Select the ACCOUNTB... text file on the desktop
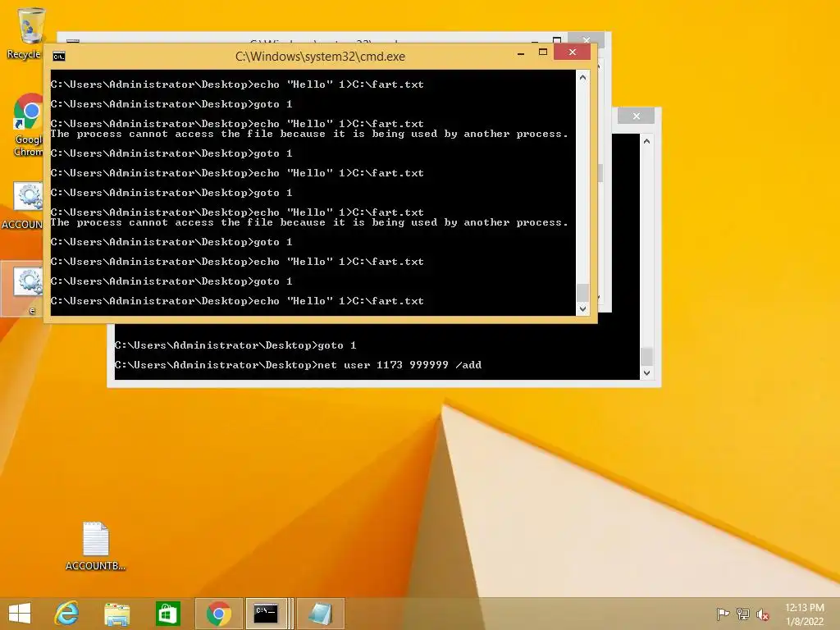Screen dimensions: 840x630 click(x=95, y=546)
